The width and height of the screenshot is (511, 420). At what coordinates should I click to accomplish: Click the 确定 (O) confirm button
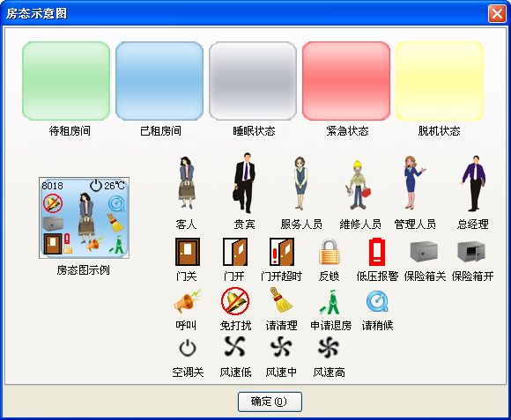[270, 402]
